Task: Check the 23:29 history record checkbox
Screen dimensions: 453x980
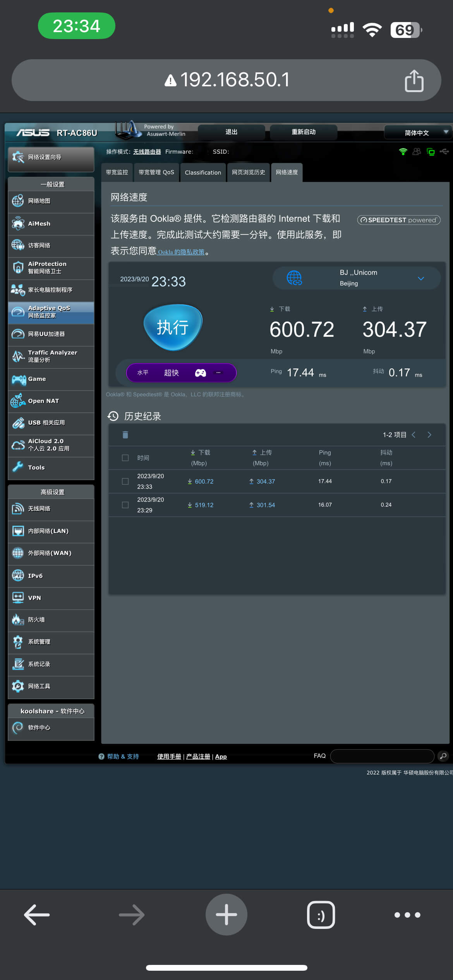Action: point(125,505)
